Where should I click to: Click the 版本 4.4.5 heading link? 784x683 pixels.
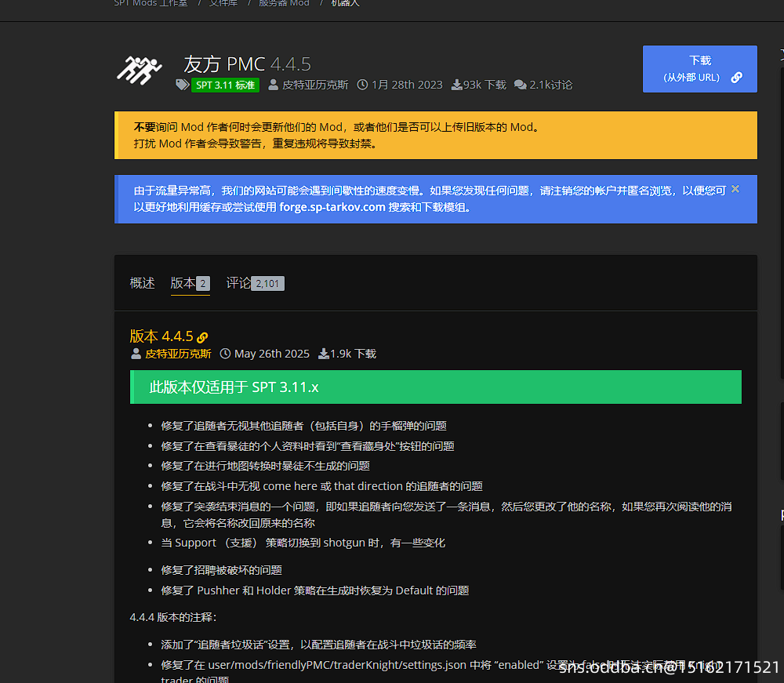tap(161, 336)
